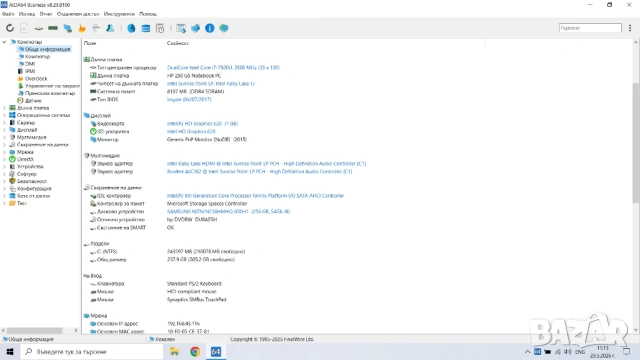This screenshot has height=360, width=640.
Task: Open the DualCore Intel Core i7-7500U link
Action: click(223, 67)
